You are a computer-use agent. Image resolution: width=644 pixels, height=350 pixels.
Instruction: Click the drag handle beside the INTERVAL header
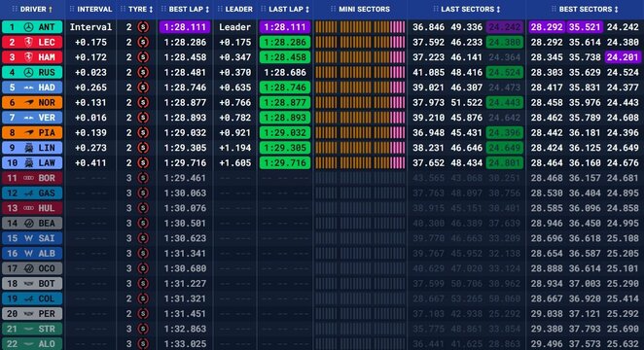72,9
